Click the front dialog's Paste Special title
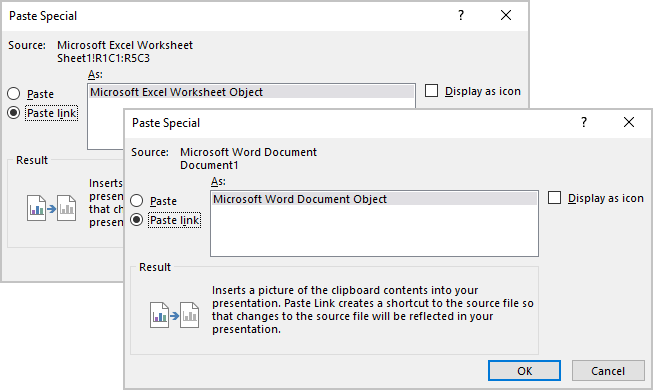Screen dimensions: 653x390 166,123
